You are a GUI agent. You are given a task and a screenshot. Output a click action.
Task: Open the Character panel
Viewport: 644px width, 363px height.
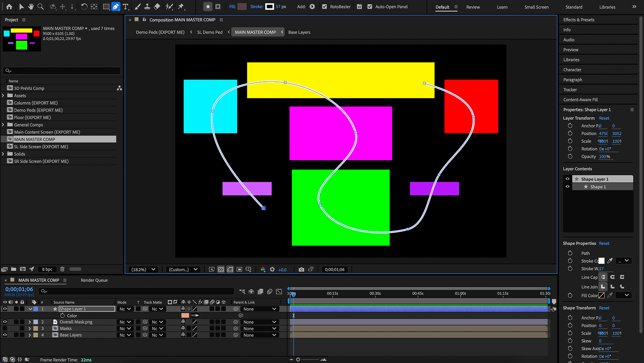pyautogui.click(x=572, y=70)
